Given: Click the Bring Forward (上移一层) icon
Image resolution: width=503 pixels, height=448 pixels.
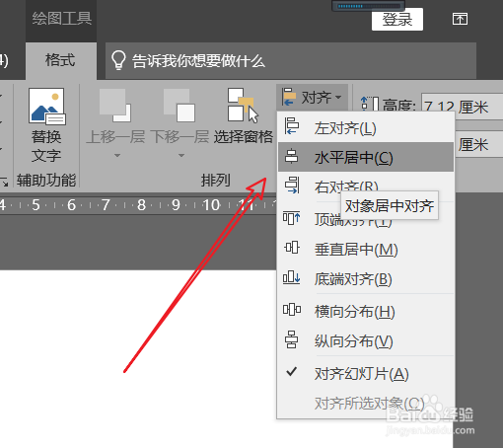Looking at the screenshot, I should click(x=115, y=106).
